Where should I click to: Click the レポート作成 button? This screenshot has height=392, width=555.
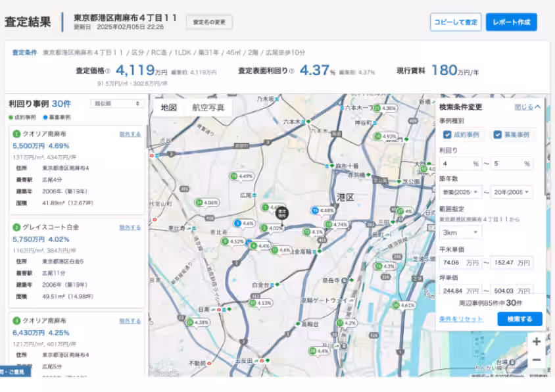[x=511, y=22]
